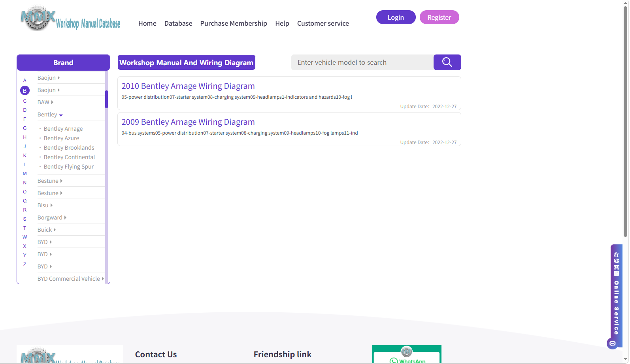Image resolution: width=630 pixels, height=364 pixels.
Task: Click the Login button
Action: pos(396,17)
